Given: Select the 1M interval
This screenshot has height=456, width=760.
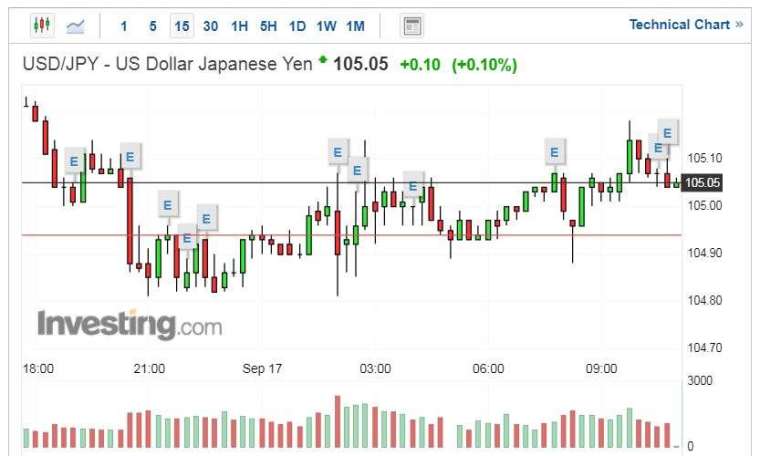Looking at the screenshot, I should [x=355, y=26].
